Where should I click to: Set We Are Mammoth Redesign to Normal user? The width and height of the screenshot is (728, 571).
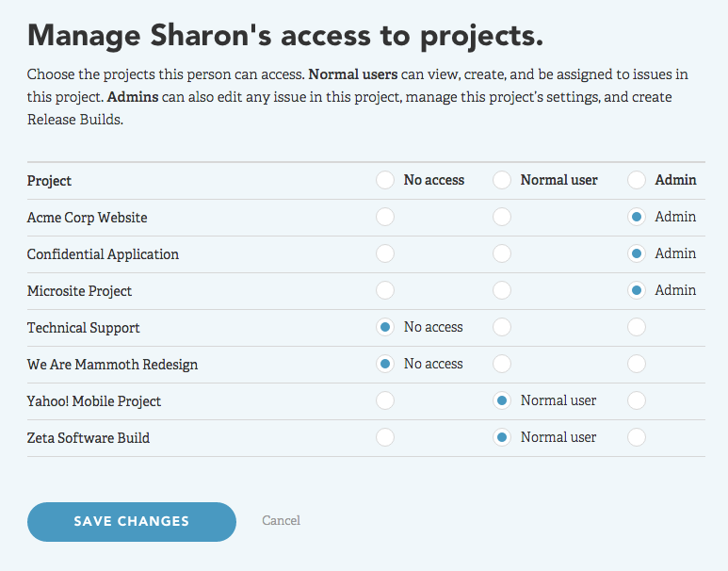(502, 364)
